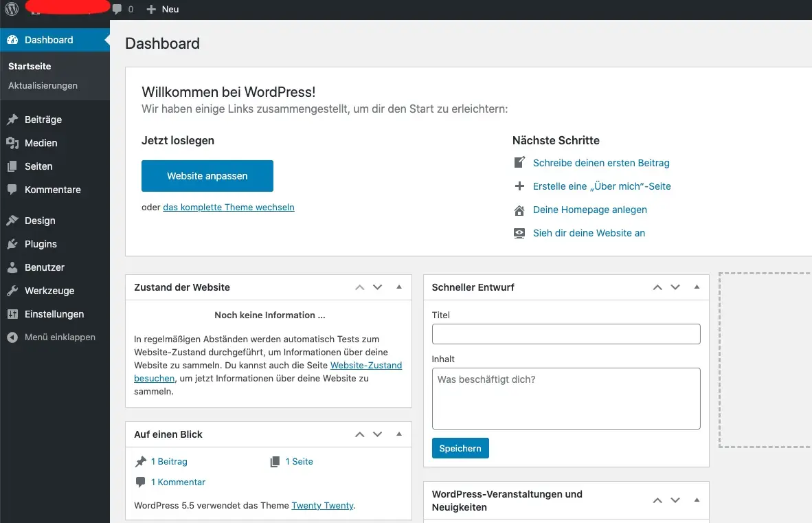This screenshot has width=812, height=523.
Task: Click the Werkzeuge wrench icon in sidebar
Action: tap(12, 291)
